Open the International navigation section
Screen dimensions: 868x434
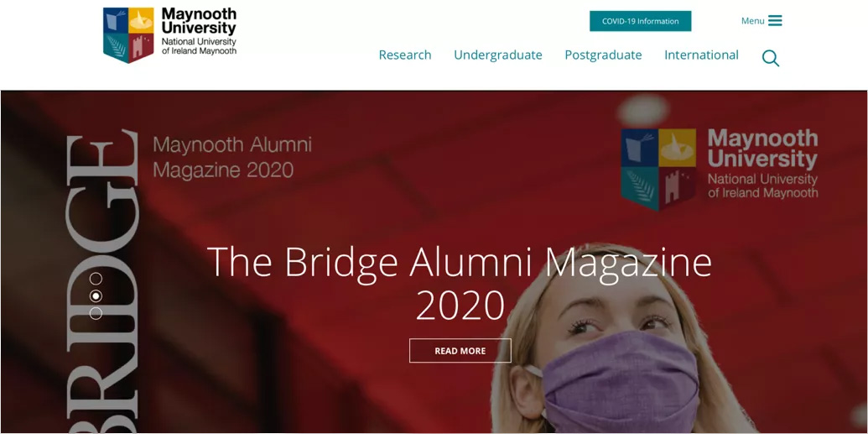(701, 55)
